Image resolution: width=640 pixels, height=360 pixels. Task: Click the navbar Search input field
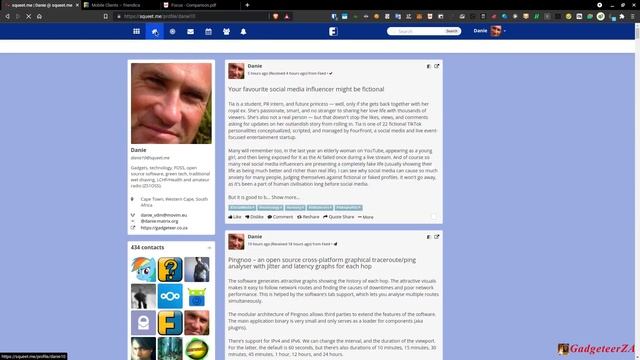click(x=416, y=31)
